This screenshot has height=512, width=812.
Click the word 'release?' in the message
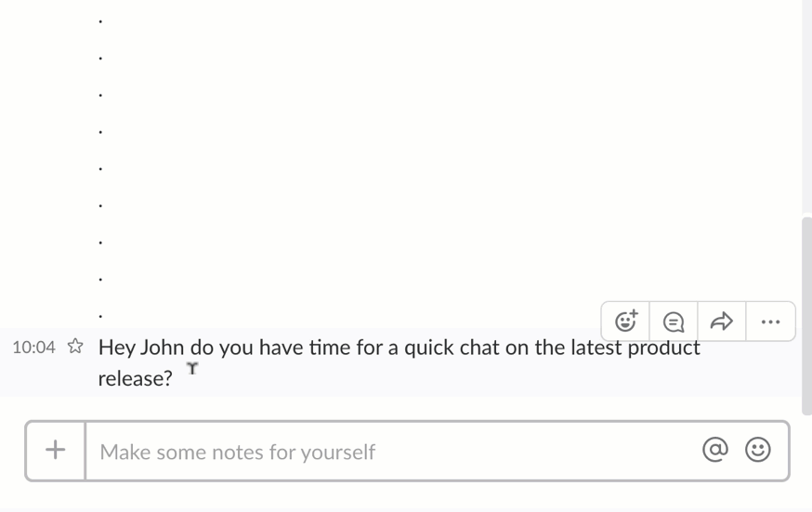[135, 378]
